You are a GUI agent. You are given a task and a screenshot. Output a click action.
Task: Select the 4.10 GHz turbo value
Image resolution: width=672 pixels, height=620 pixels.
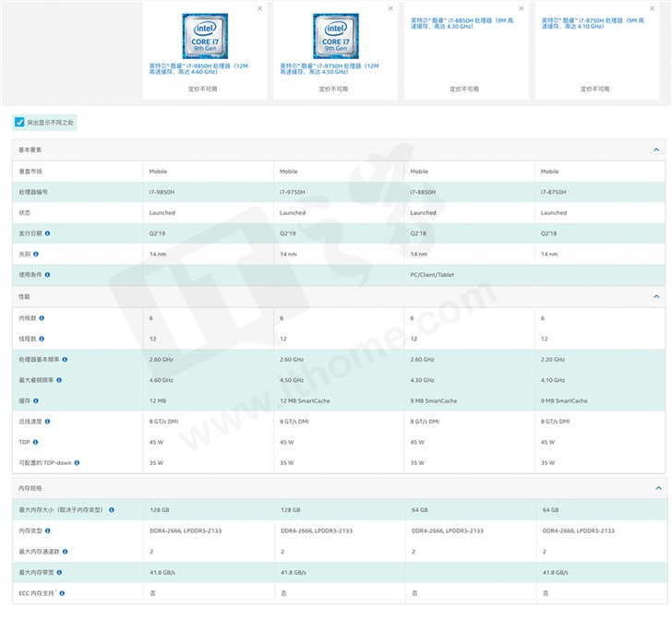click(553, 380)
